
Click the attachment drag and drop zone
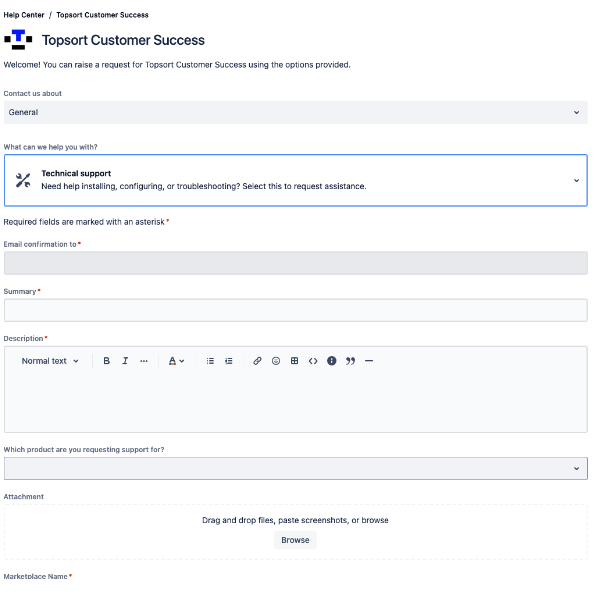pyautogui.click(x=296, y=532)
